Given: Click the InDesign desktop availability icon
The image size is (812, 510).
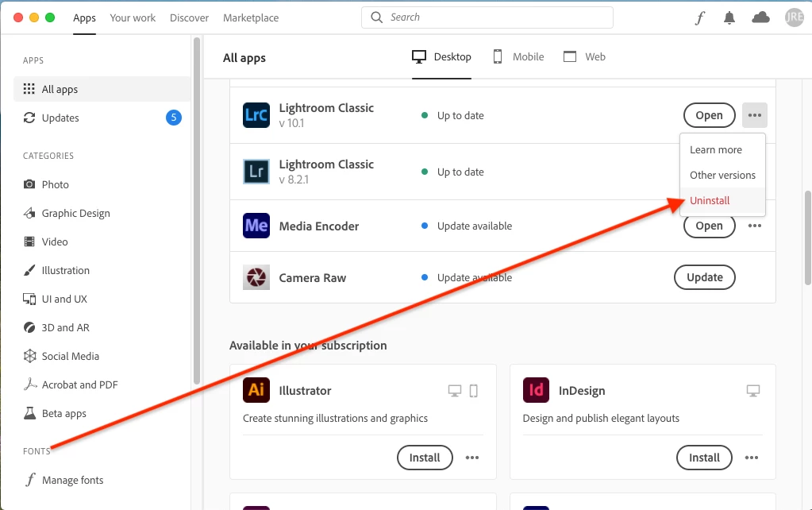Looking at the screenshot, I should [x=753, y=391].
